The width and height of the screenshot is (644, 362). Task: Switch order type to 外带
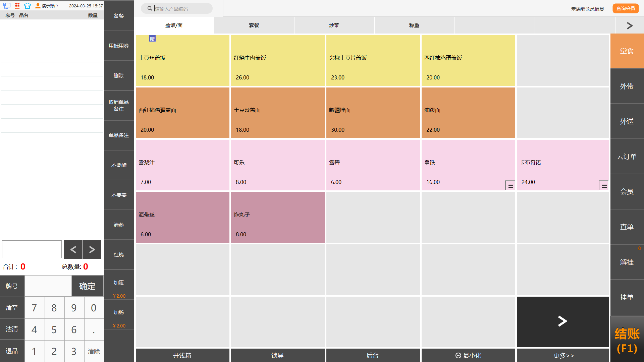pyautogui.click(x=627, y=86)
